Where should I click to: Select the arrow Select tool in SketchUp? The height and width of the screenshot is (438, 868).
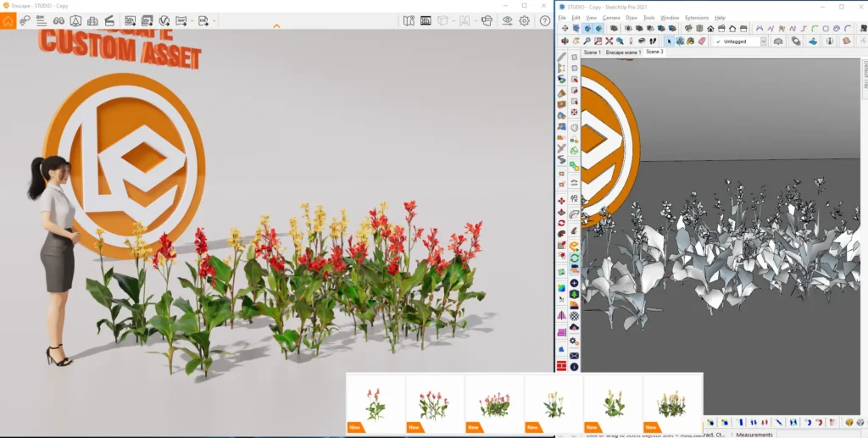click(670, 41)
